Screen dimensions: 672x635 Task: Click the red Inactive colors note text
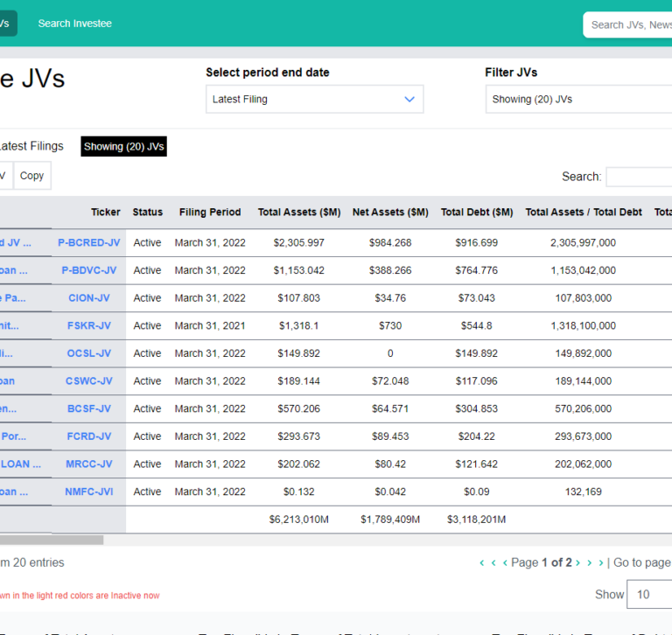pos(80,596)
